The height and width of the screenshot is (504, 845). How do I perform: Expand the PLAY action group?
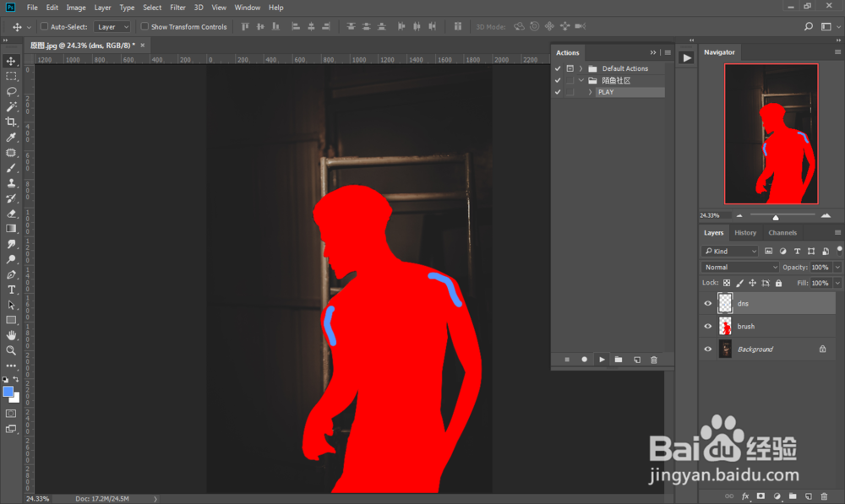pyautogui.click(x=591, y=91)
